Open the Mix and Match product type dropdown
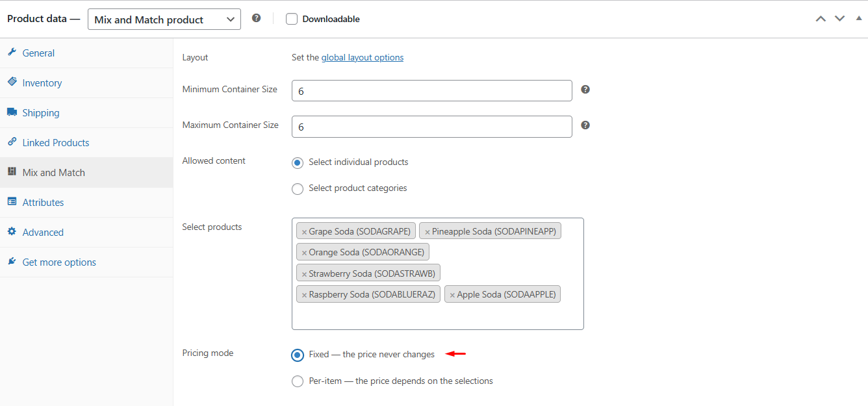The height and width of the screenshot is (406, 868). pos(164,19)
